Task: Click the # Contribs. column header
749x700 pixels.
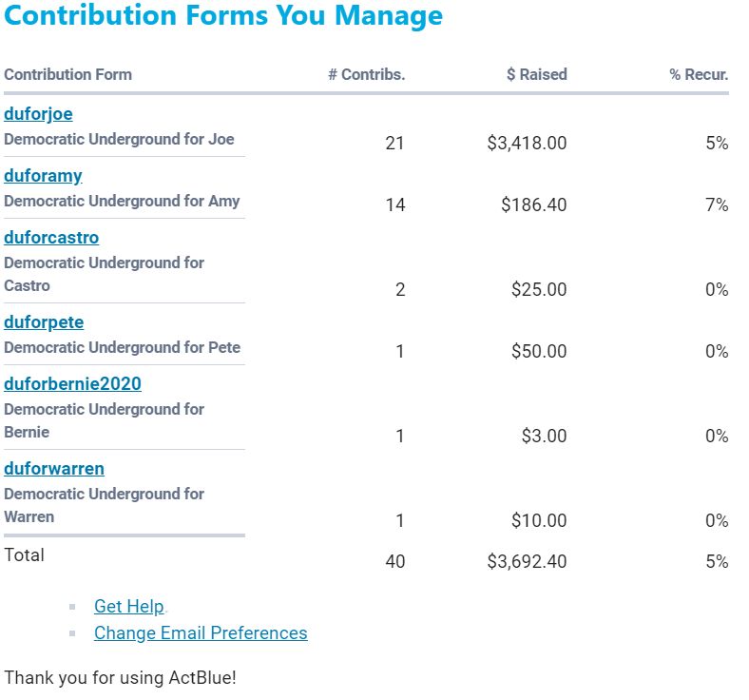Action: pos(366,74)
